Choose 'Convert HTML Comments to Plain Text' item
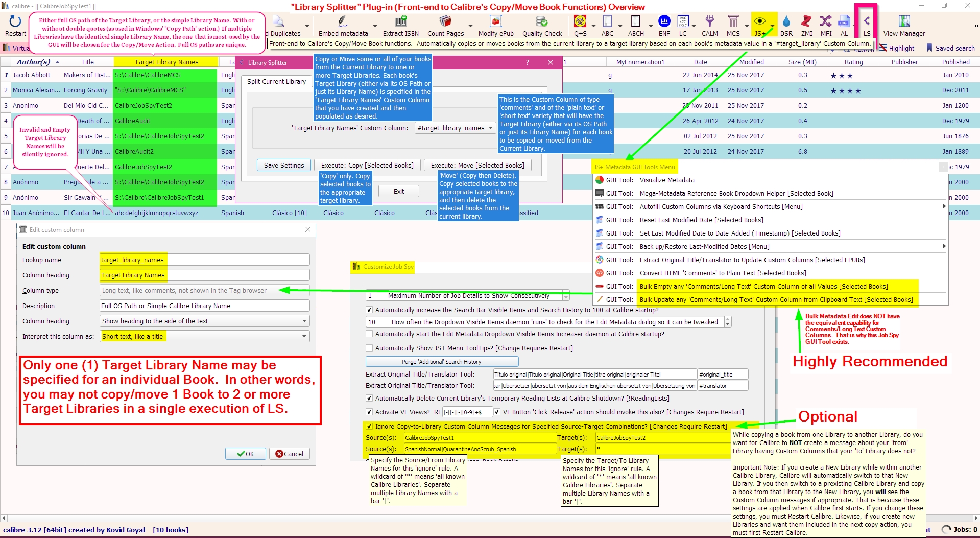980x538 pixels. 771,273
